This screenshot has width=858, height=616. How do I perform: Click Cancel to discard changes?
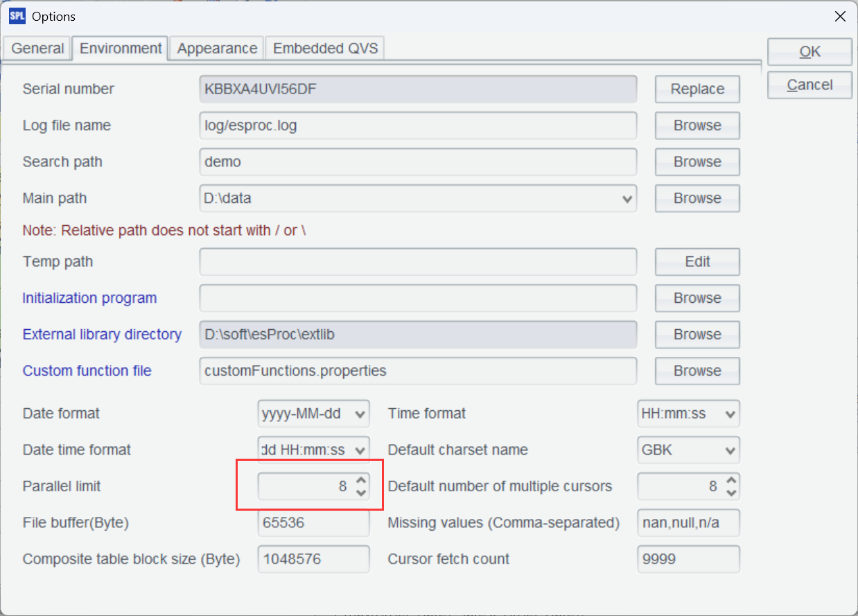tap(809, 85)
